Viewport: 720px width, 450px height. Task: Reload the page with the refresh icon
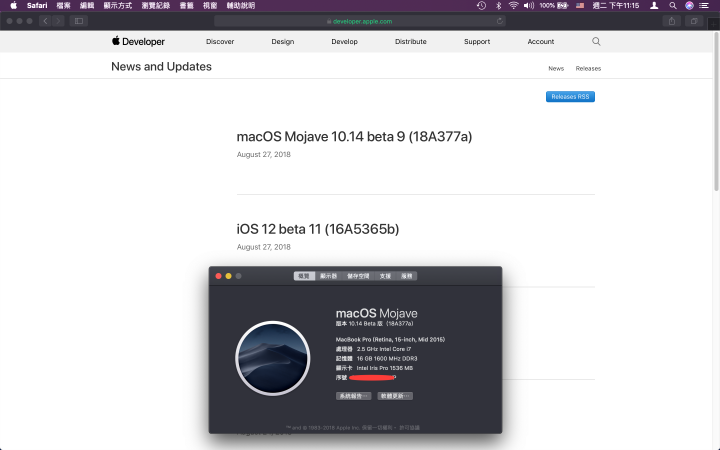tap(500, 21)
